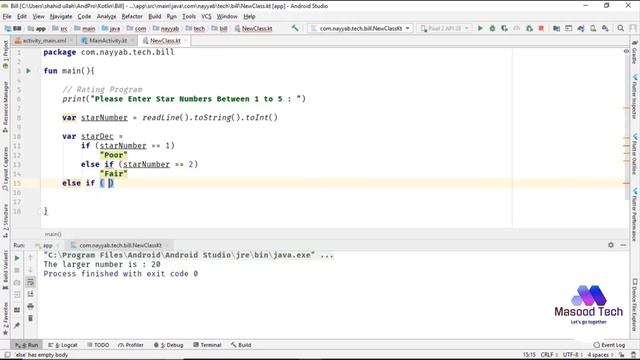This screenshot has height=360, width=640.
Task: Rerun program using green arrow in Run panel
Action: click(17, 258)
